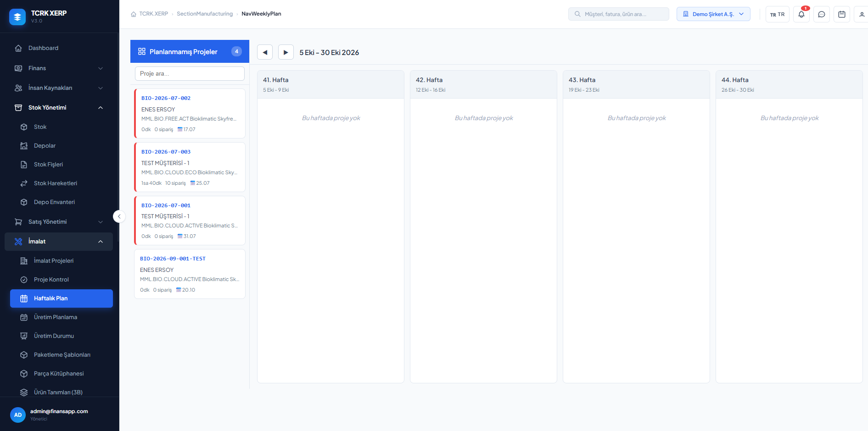Screen dimensions: 868x431
Task: Go to next weeks with right arrow
Action: coord(286,52)
